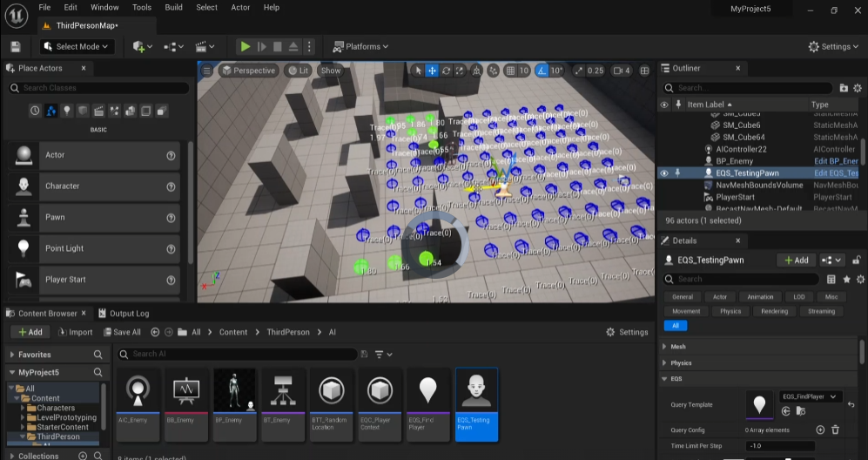Open the Select Mode dropdown

pos(77,46)
